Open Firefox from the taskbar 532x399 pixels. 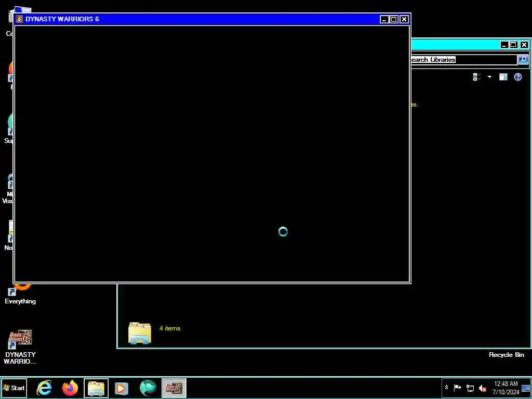(x=70, y=388)
